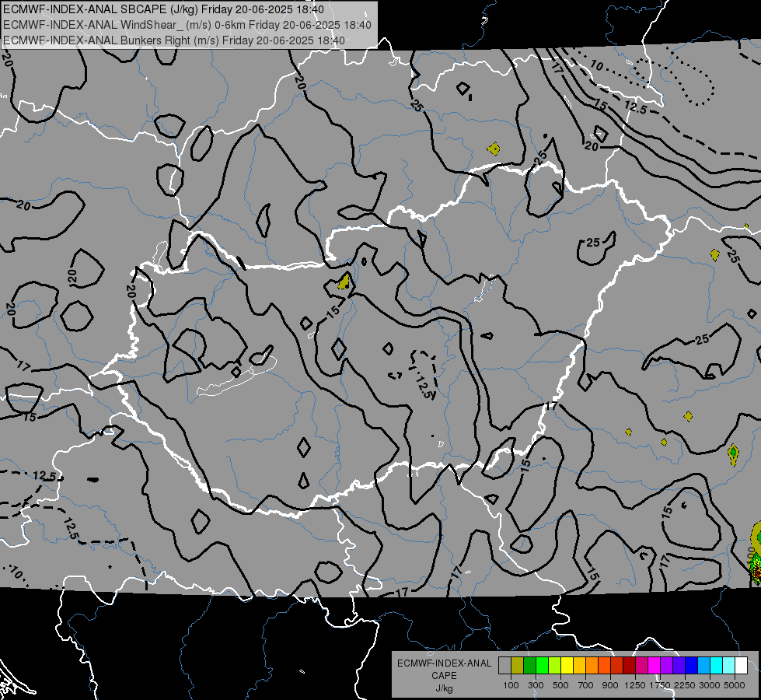
Task: Select the dark maroon legend swatch
Action: 629,666
